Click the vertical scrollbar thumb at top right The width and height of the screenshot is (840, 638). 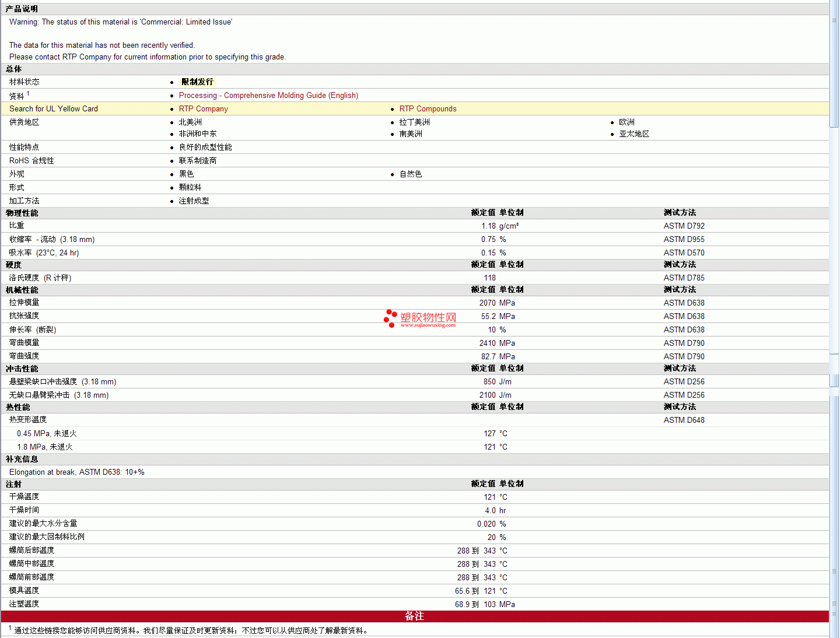tap(834, 70)
